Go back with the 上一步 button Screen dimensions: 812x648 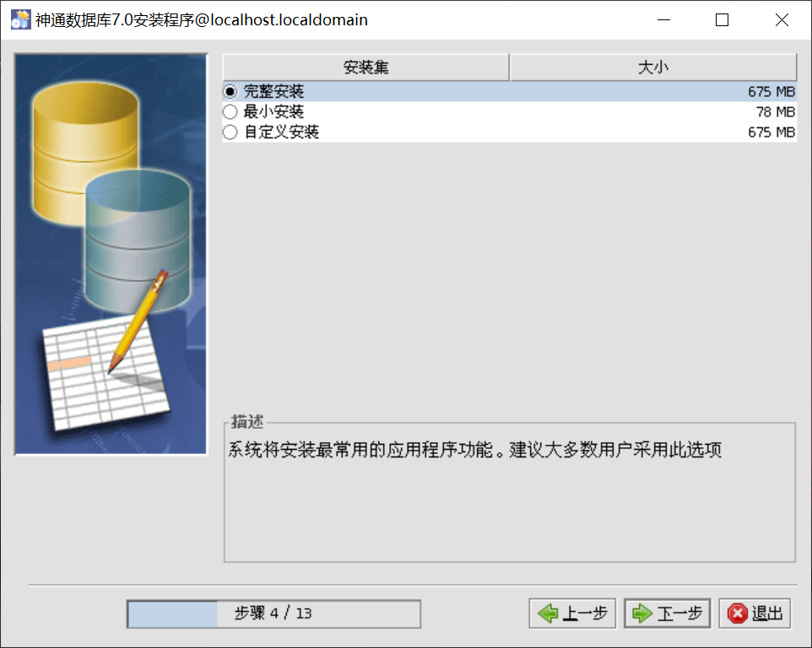[x=572, y=613]
